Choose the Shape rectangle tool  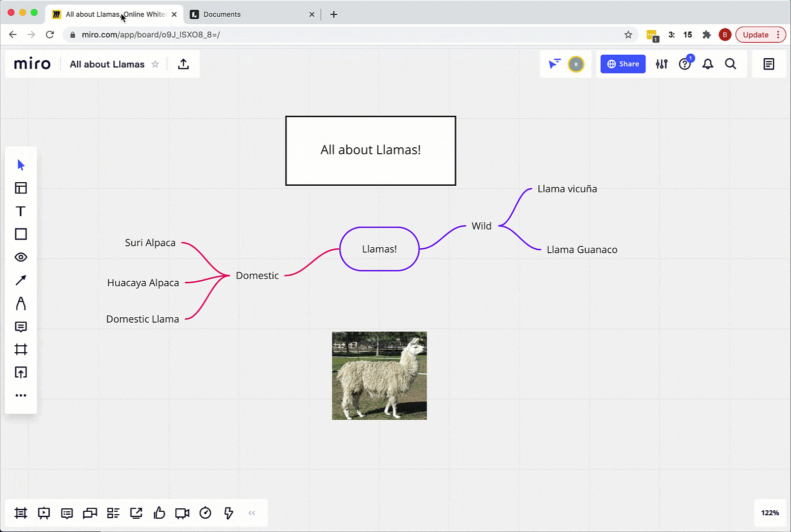[21, 234]
